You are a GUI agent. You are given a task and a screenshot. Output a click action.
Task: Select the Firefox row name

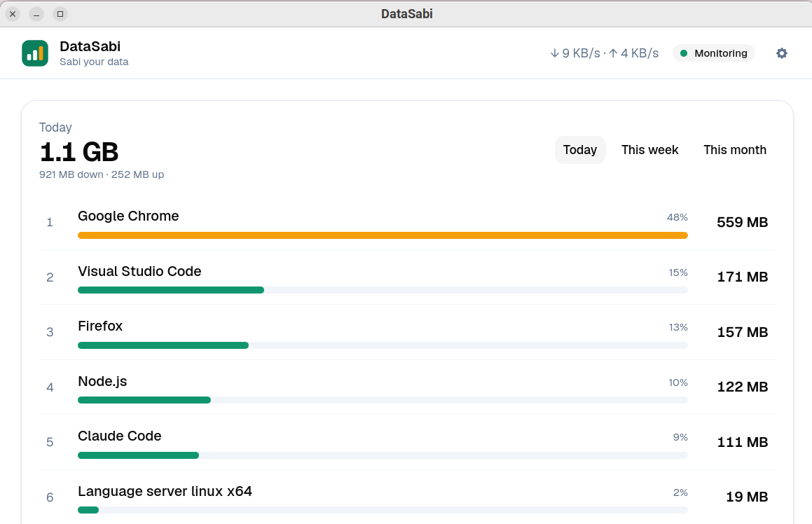[100, 326]
